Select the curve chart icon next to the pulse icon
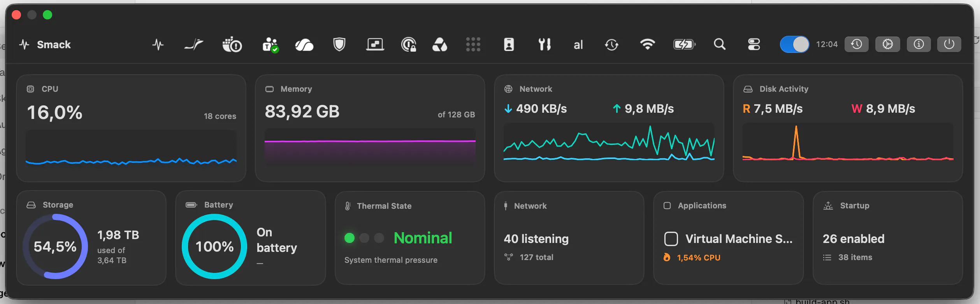This screenshot has width=980, height=304. [194, 45]
